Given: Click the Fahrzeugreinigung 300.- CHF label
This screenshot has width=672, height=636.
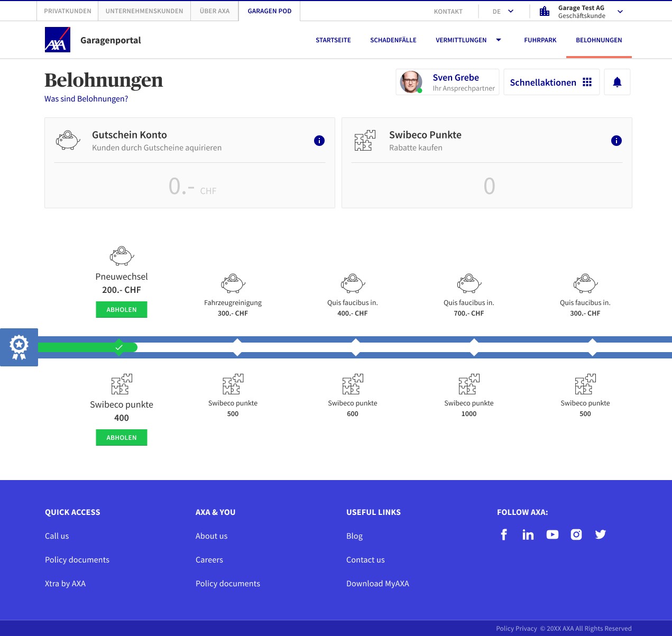Looking at the screenshot, I should [233, 308].
